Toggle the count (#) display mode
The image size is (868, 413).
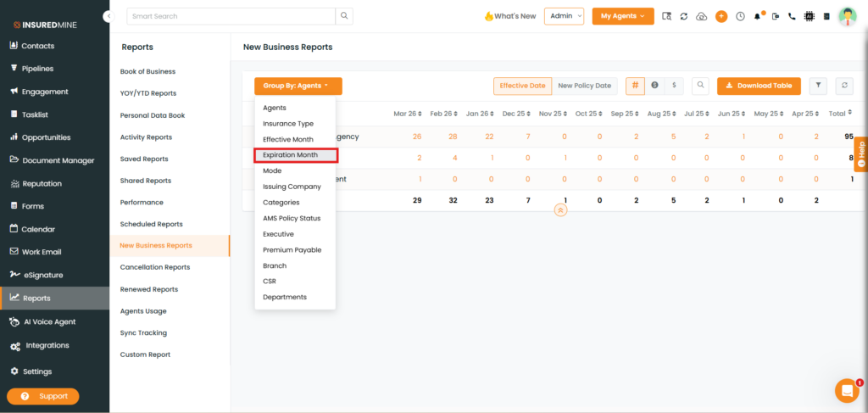635,86
